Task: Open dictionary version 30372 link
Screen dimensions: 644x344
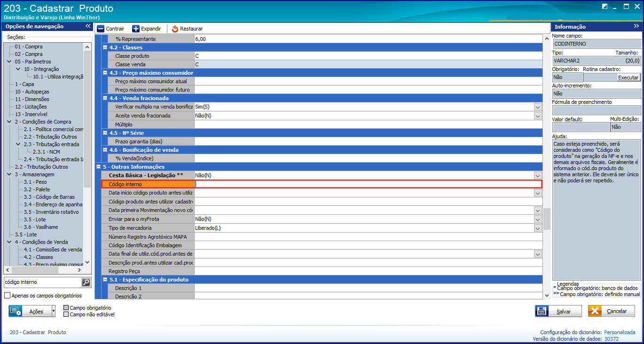Action: [611, 339]
